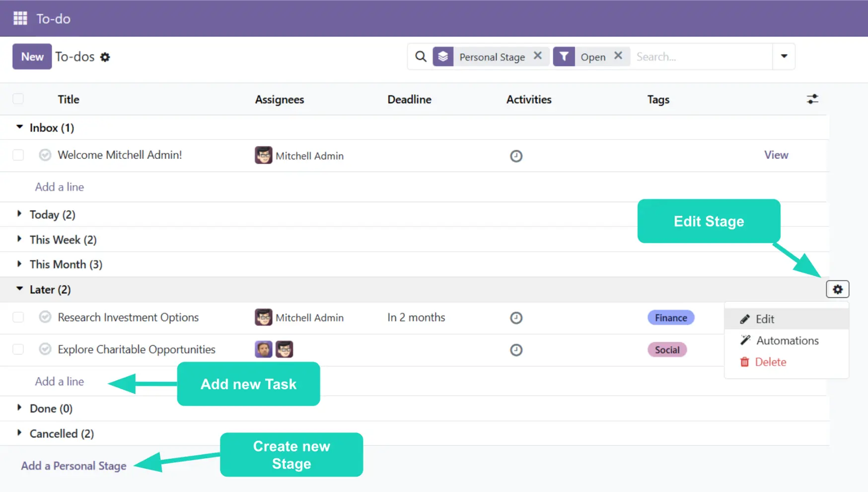The image size is (868, 492).
Task: Expand the Today group
Action: click(x=19, y=214)
